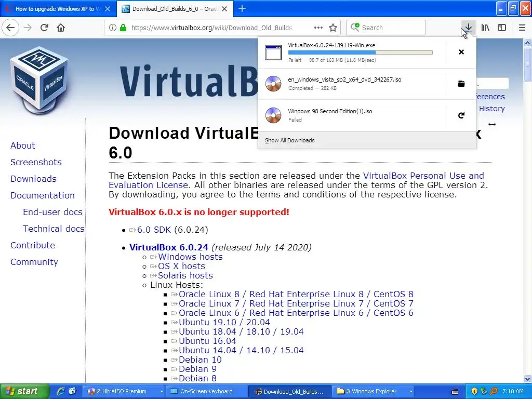Open the History link at top right

click(491, 109)
